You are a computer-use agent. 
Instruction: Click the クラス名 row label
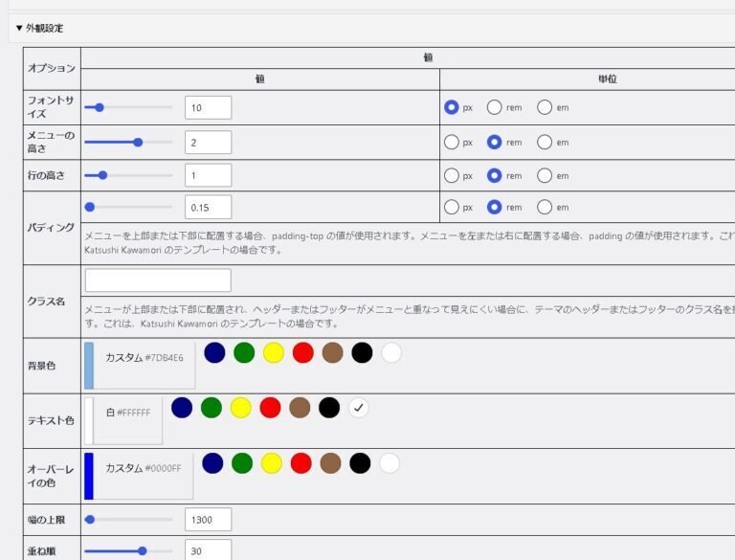tap(46, 302)
